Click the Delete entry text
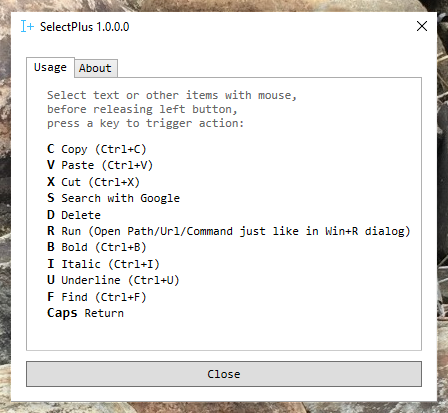The width and height of the screenshot is (448, 413). (81, 215)
